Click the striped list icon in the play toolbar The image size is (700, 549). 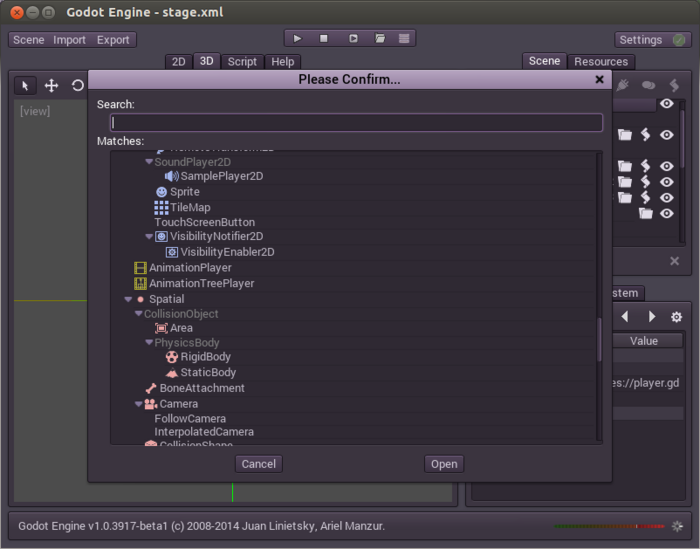click(x=404, y=39)
